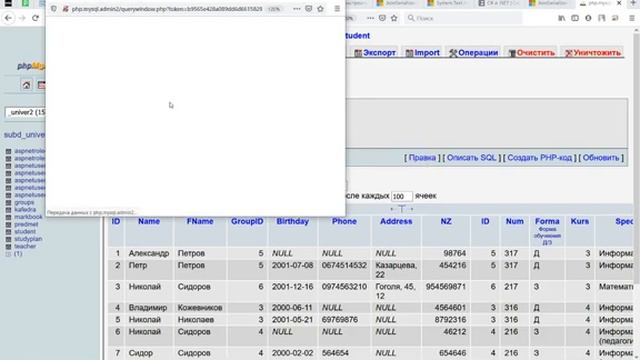Sort by Num column header

coord(515,221)
